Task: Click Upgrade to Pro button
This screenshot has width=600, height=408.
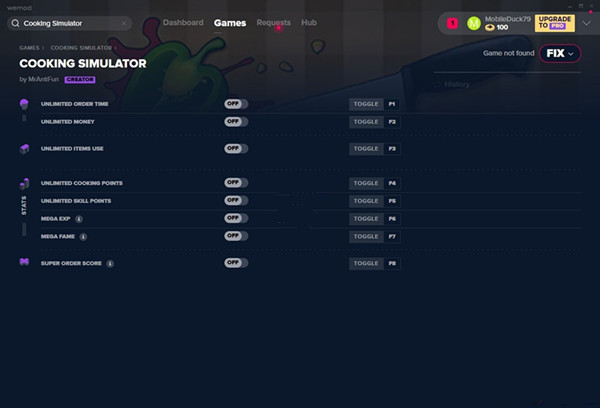Action: click(x=554, y=23)
